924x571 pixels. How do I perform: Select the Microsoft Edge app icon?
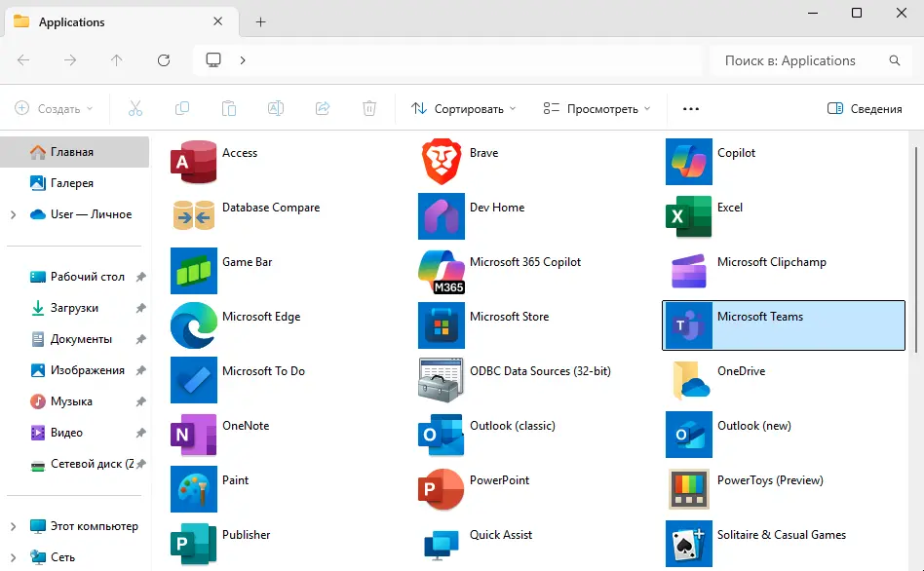point(194,325)
